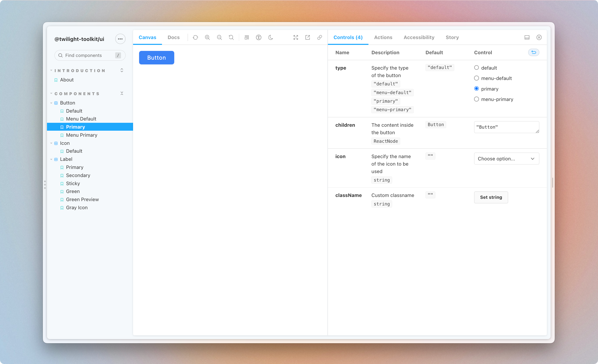
Task: Click the Button component grid icon
Action: coord(56,103)
